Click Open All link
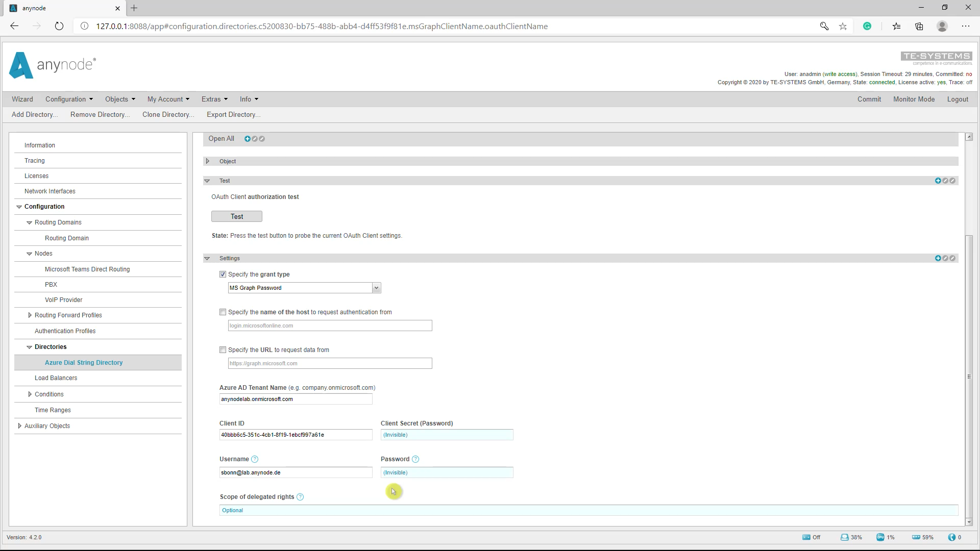 pyautogui.click(x=221, y=139)
